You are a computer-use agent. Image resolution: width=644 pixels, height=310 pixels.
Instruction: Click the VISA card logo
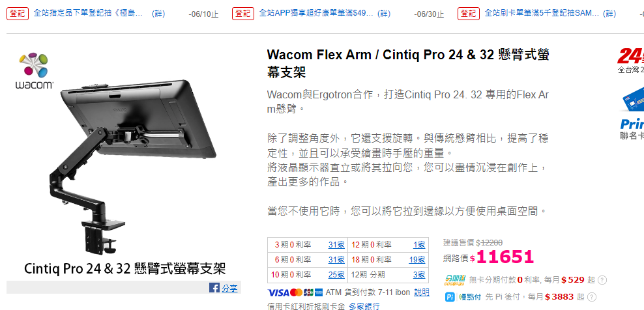coord(278,292)
